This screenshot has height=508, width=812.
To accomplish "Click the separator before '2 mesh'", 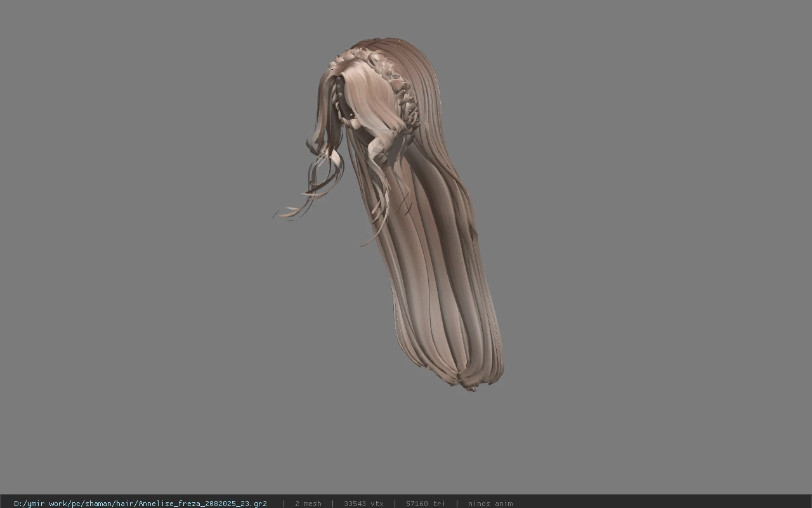I will click(284, 504).
